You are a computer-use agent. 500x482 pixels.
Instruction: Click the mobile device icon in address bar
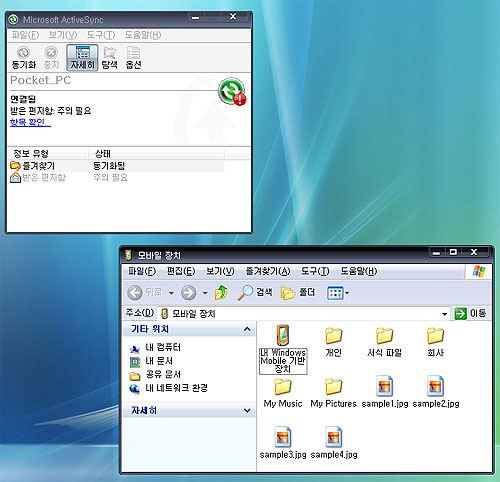(164, 314)
